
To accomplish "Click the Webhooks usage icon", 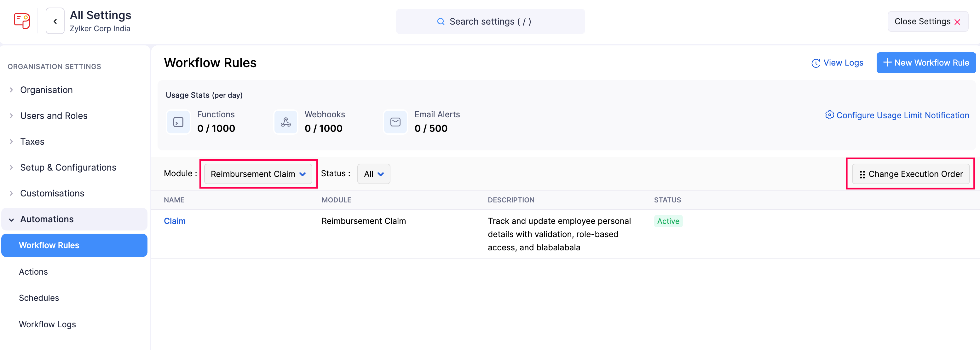I will click(286, 122).
